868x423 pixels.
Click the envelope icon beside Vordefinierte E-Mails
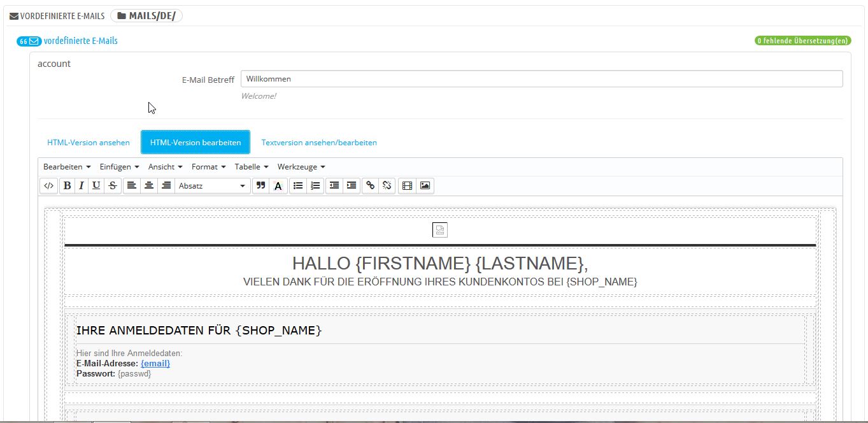pyautogui.click(x=13, y=17)
